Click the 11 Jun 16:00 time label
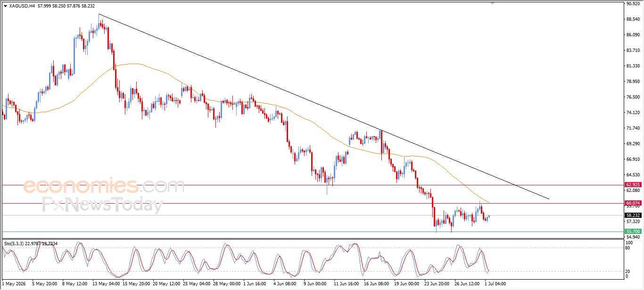Screen dimensions: 644x290 click(x=347, y=284)
